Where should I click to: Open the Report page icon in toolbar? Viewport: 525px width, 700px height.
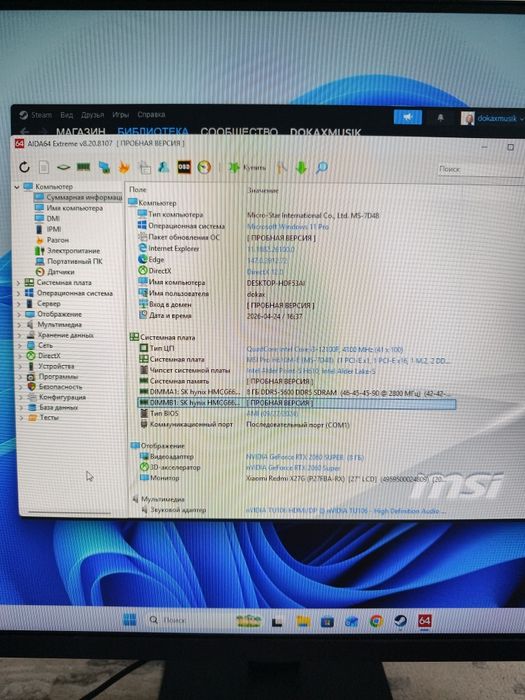coord(44,167)
